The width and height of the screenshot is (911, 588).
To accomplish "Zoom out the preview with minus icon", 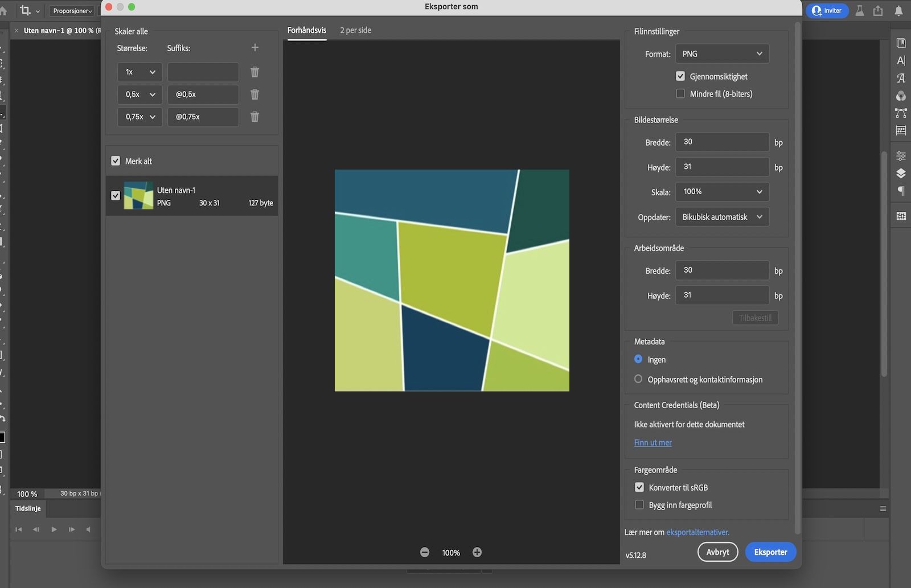I will pos(425,552).
